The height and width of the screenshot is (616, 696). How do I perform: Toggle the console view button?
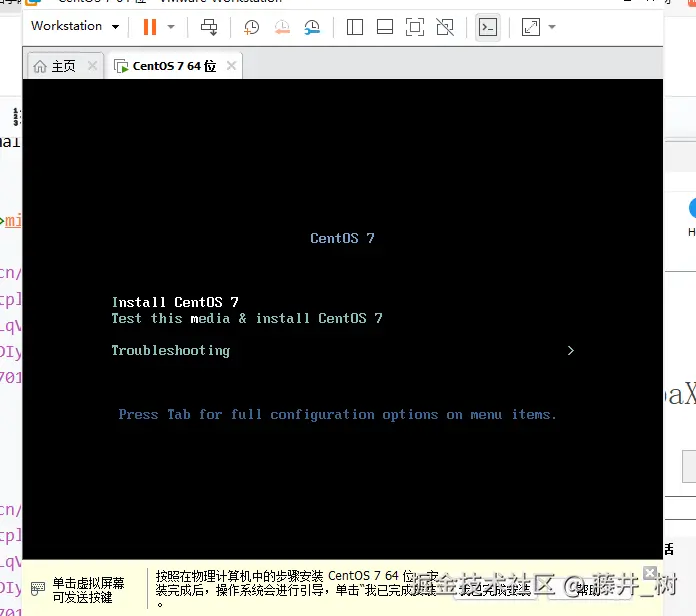click(x=488, y=27)
